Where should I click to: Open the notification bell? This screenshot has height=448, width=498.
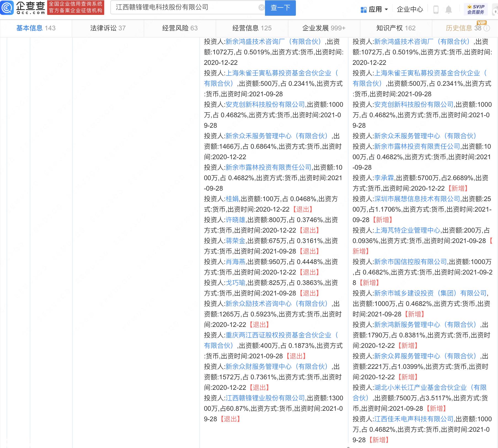click(x=449, y=10)
